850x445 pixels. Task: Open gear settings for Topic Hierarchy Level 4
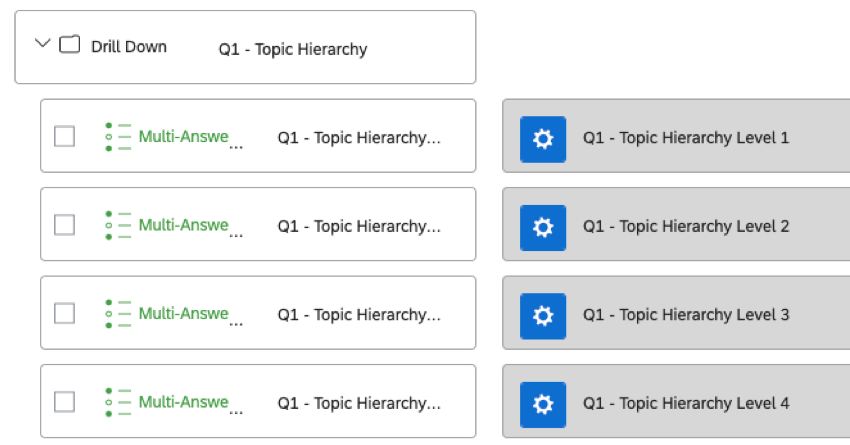543,403
